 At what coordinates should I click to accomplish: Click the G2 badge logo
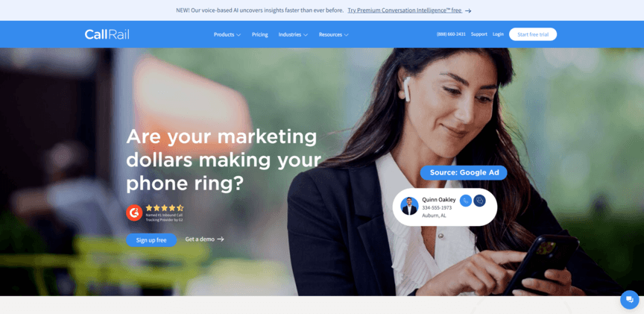(x=134, y=213)
